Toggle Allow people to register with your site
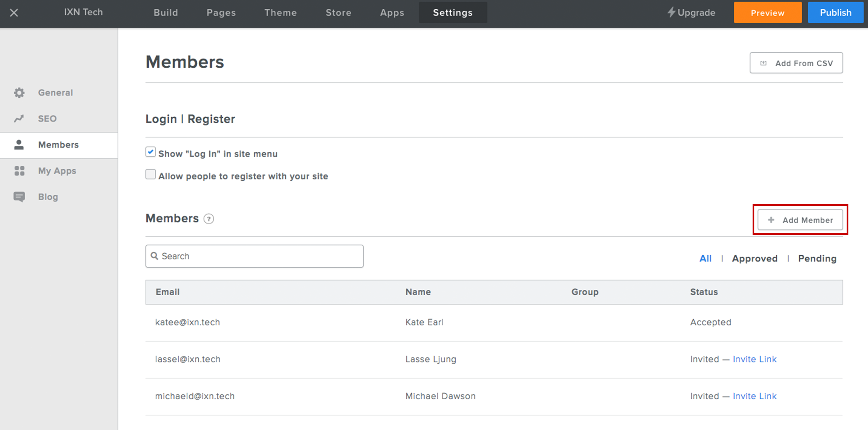868x430 pixels. (150, 176)
